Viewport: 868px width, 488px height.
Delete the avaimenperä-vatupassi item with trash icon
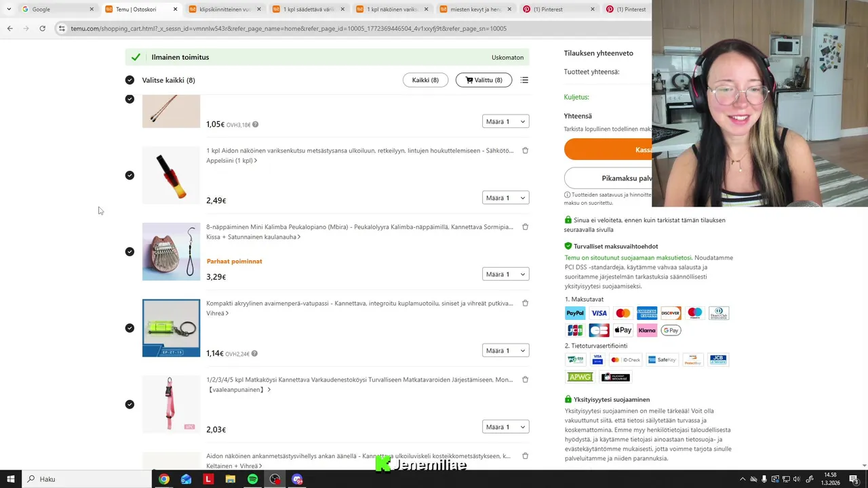(x=525, y=303)
